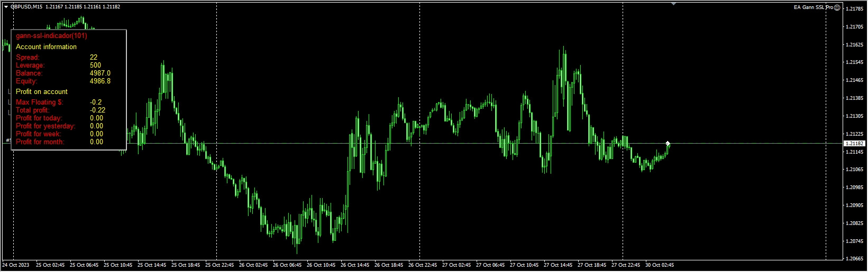This screenshot has width=868, height=272.
Task: Click the Profit for week label
Action: 39,134
